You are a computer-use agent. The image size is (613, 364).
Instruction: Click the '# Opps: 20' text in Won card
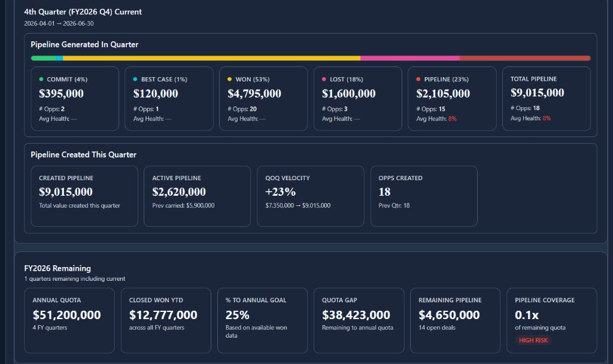242,109
